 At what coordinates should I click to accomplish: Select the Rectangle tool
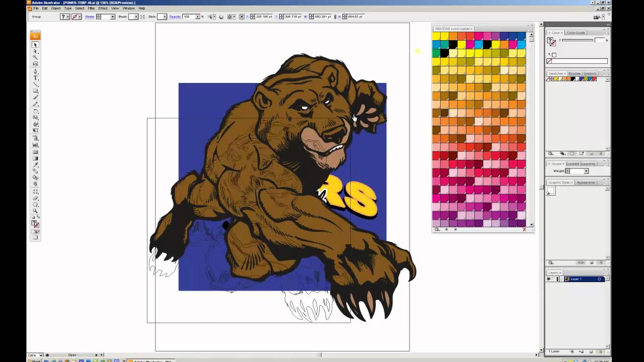(35, 91)
